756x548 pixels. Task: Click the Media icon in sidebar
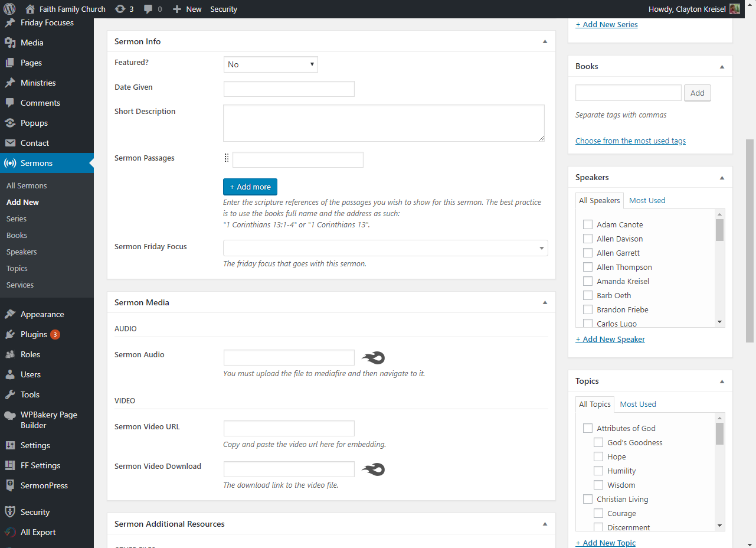click(10, 43)
